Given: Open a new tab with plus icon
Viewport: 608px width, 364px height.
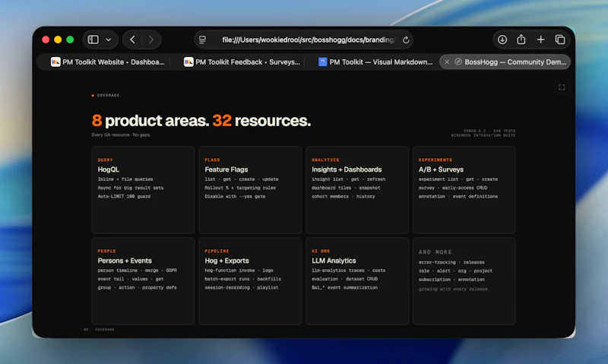Looking at the screenshot, I should 540,40.
